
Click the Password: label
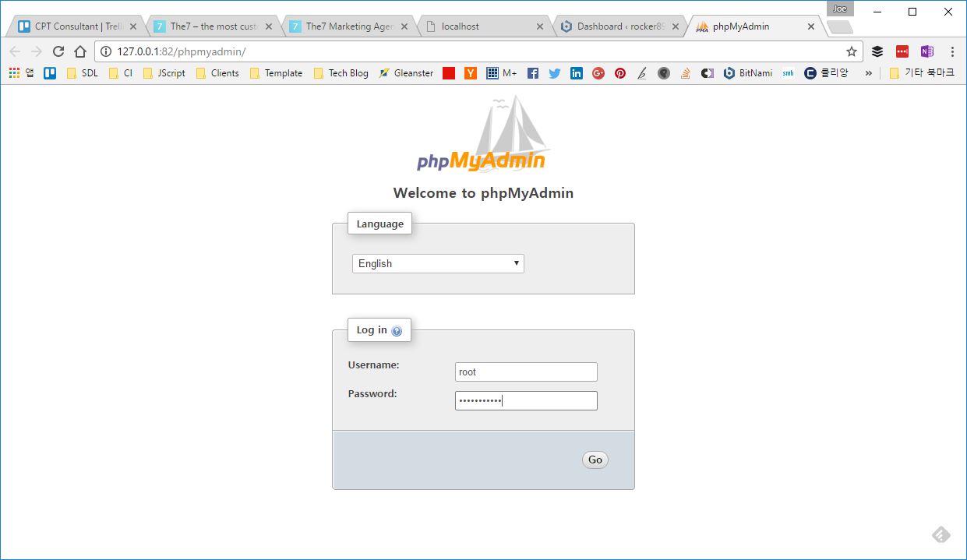pos(372,393)
